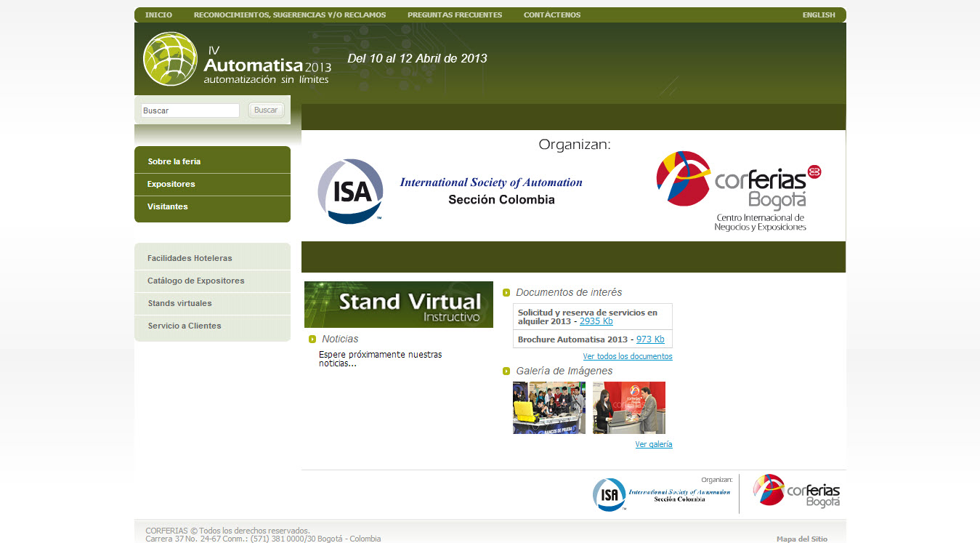The width and height of the screenshot is (980, 543).
Task: Open the Stand Virtual Instructivo banner
Action: pyautogui.click(x=399, y=305)
